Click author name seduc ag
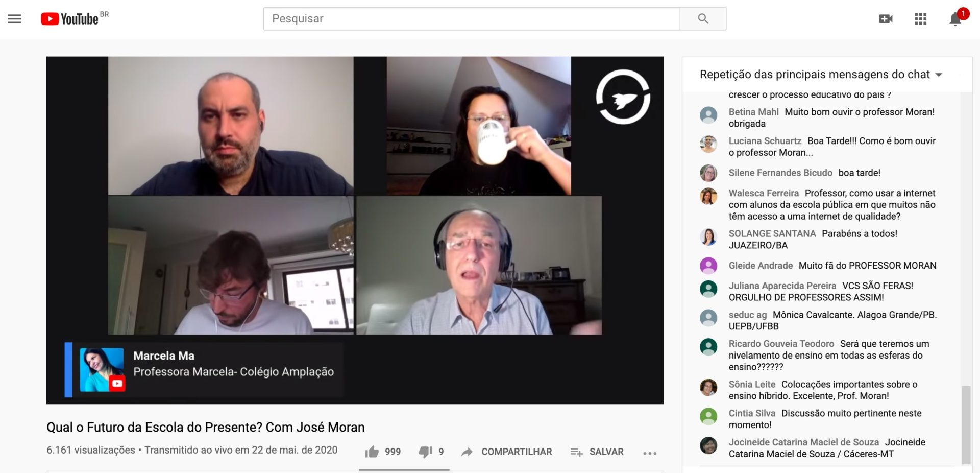 point(748,315)
